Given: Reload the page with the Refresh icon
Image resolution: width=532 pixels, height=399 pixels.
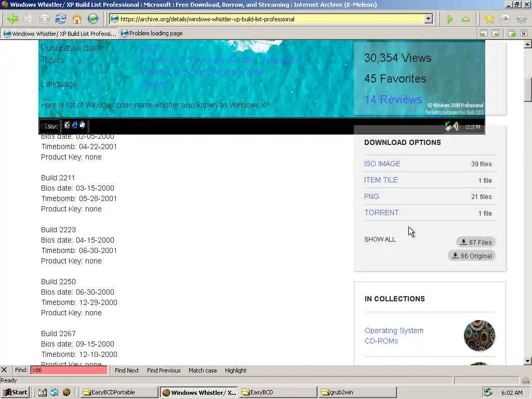Looking at the screenshot, I should (x=61, y=19).
